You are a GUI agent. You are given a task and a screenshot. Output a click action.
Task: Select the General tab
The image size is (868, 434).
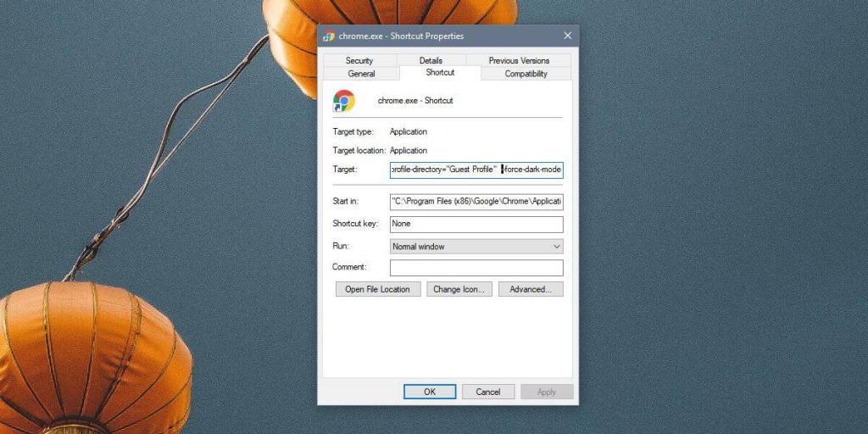click(361, 74)
